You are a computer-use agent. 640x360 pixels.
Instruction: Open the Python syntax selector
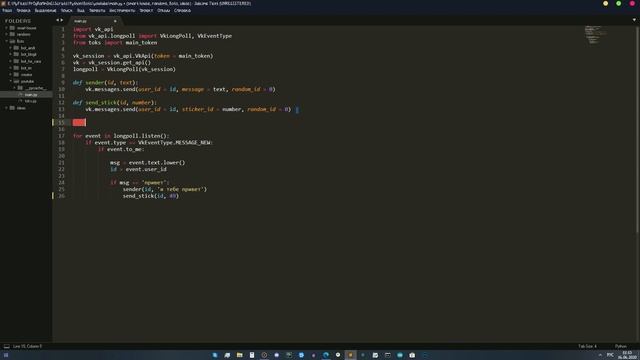click(x=621, y=346)
